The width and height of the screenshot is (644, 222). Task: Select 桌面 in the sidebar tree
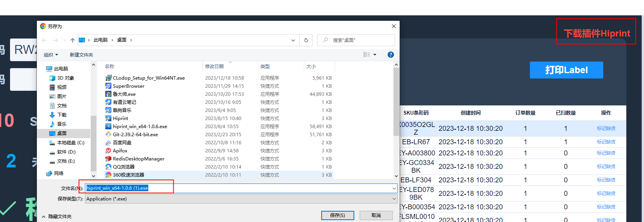(x=58, y=133)
